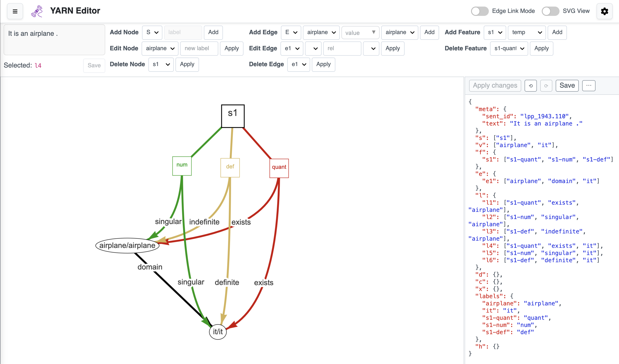Redo the last change in the JSON panel
Image resolution: width=619 pixels, height=364 pixels.
(x=546, y=85)
